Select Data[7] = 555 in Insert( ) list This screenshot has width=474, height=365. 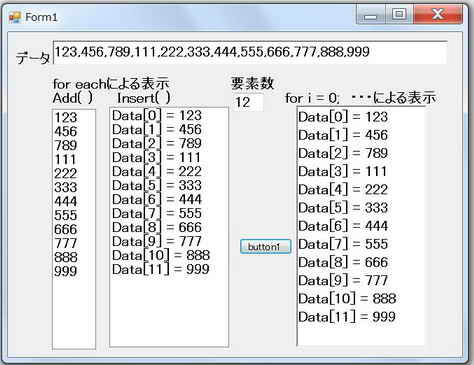coord(157,214)
